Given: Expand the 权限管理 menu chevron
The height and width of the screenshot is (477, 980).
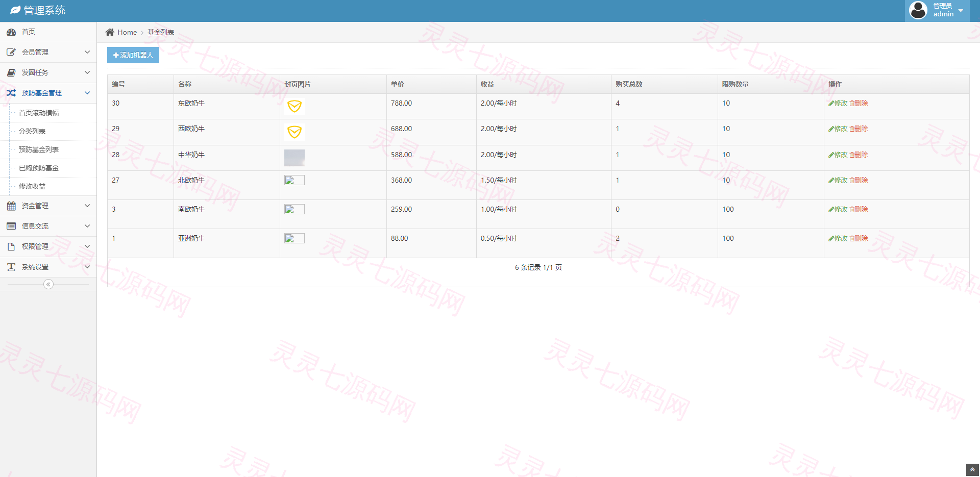Looking at the screenshot, I should coord(87,246).
